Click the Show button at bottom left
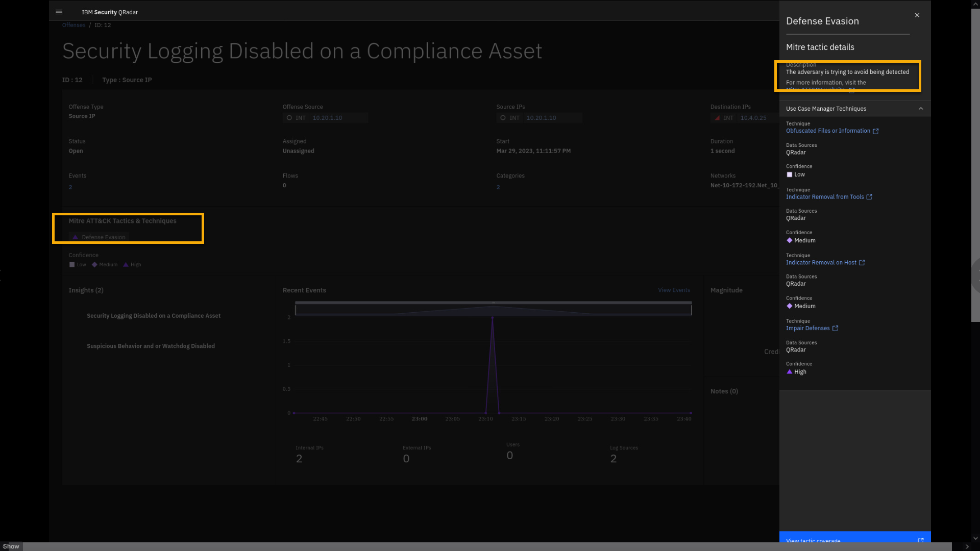The image size is (980, 551). (x=11, y=546)
